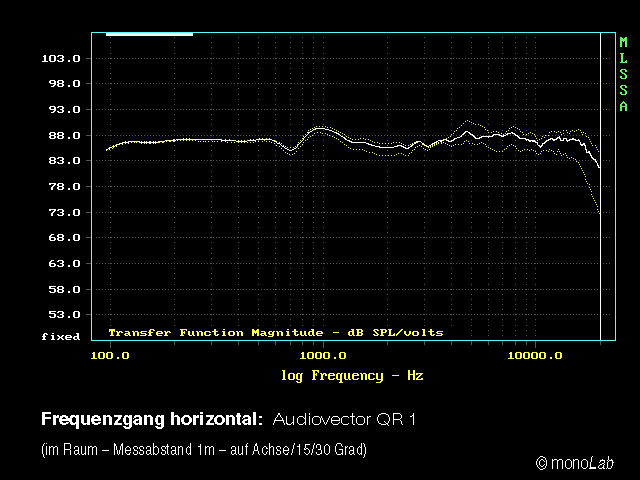The width and height of the screenshot is (640, 480).
Task: Select the 88.0 y-axis label
Action: [x=60, y=135]
